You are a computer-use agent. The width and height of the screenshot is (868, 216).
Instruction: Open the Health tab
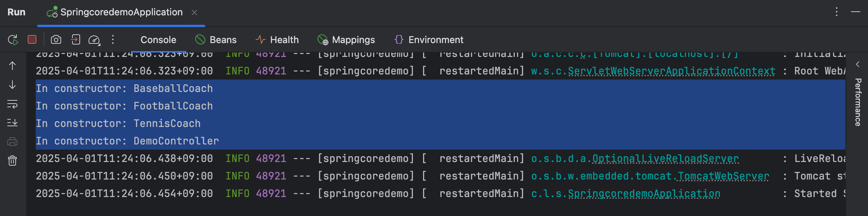pos(277,40)
